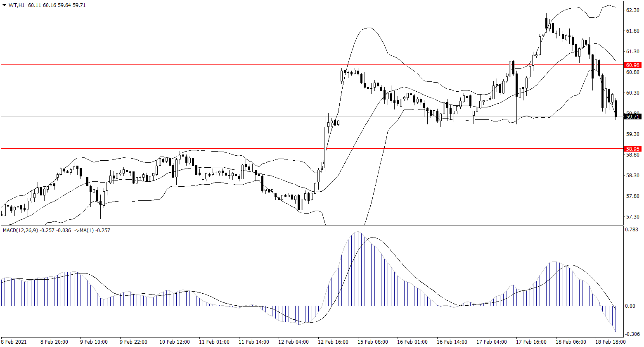Click the 57.30 price scale value
Screen dimensions: 644x347
pos(632,217)
